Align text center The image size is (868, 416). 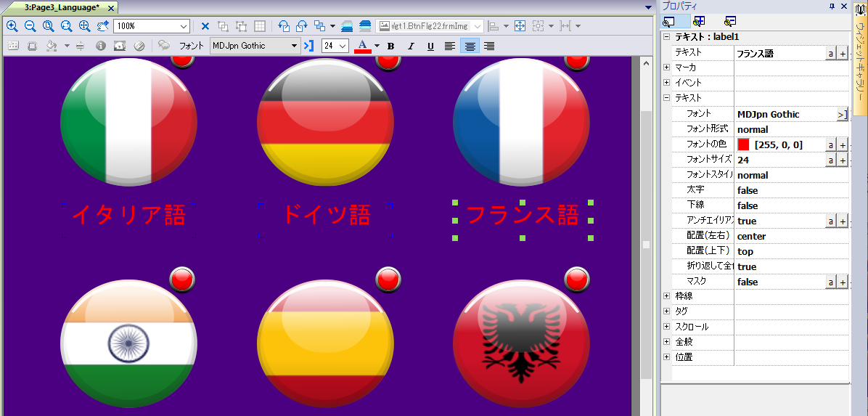[x=470, y=46]
